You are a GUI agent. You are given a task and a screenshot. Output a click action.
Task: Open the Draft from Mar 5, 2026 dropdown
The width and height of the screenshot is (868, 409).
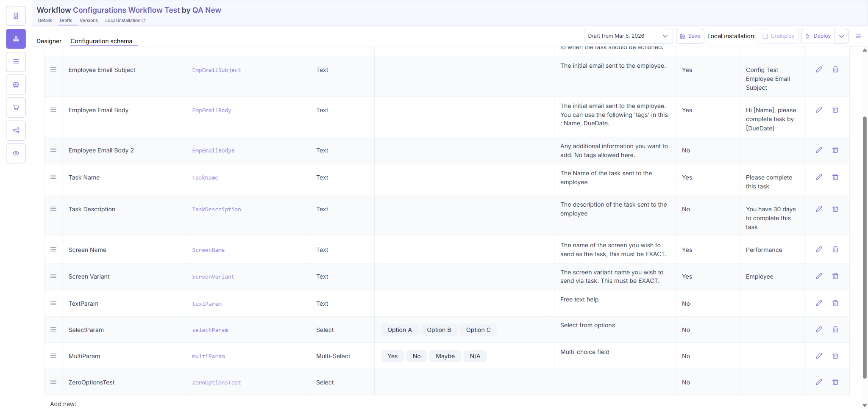[x=628, y=36]
